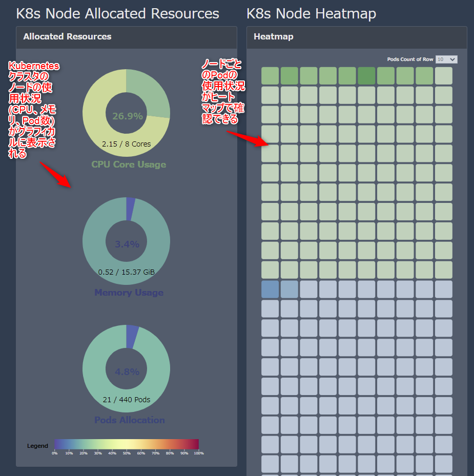The height and width of the screenshot is (476, 474).
Task: Click the blue allocated slice of Pods donut
Action: click(x=132, y=337)
